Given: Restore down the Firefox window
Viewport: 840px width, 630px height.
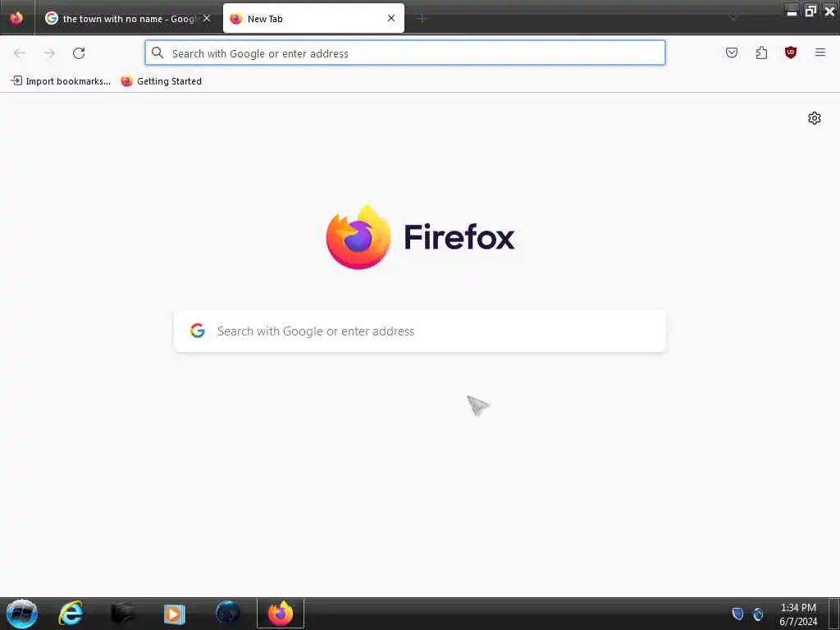Looking at the screenshot, I should (x=810, y=11).
